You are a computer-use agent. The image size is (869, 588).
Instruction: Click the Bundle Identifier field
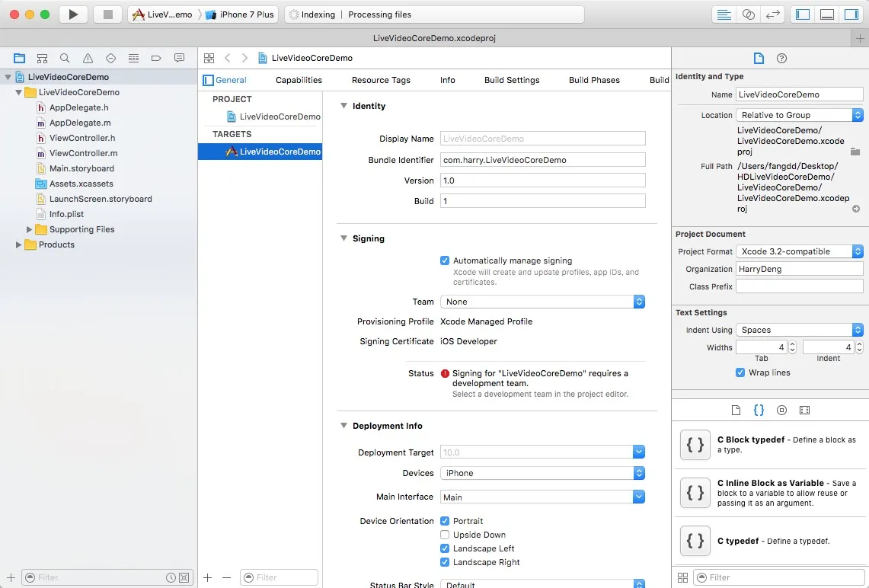542,160
